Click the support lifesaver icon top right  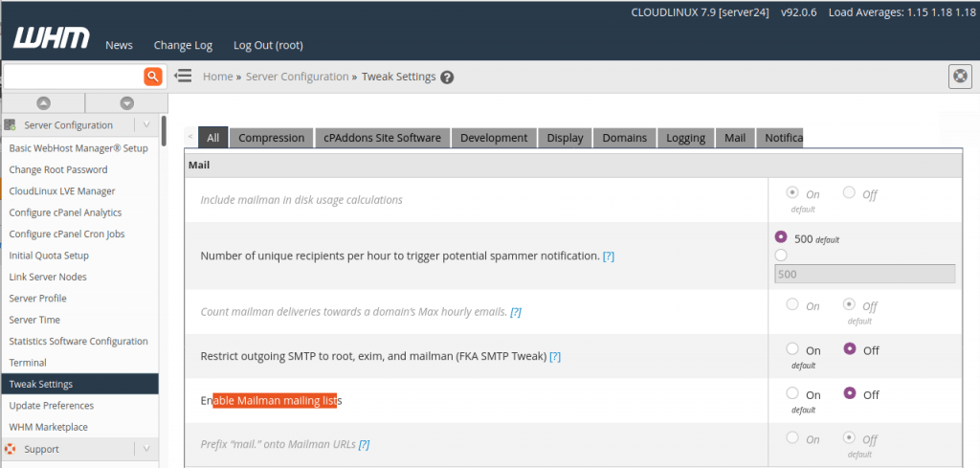961,77
